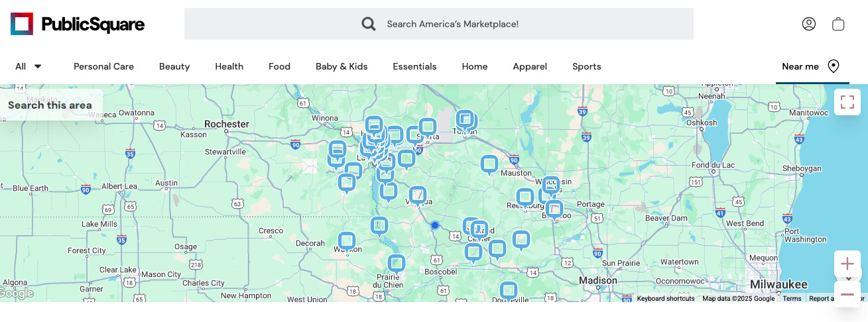This screenshot has width=868, height=322.
Task: Click the Rochester city label
Action: tap(227, 124)
